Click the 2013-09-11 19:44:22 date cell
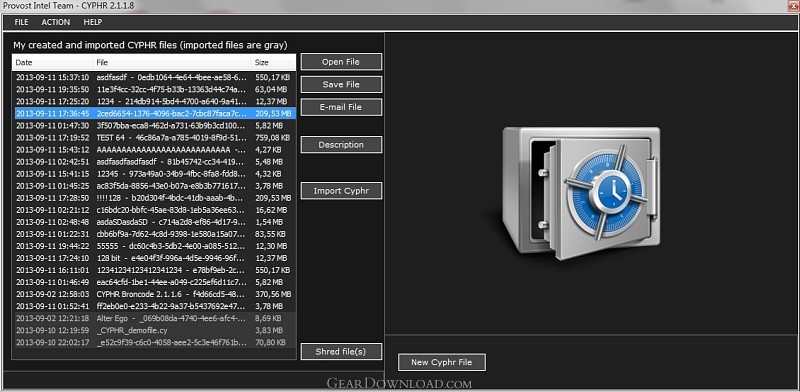The width and height of the screenshot is (800, 392). (53, 246)
